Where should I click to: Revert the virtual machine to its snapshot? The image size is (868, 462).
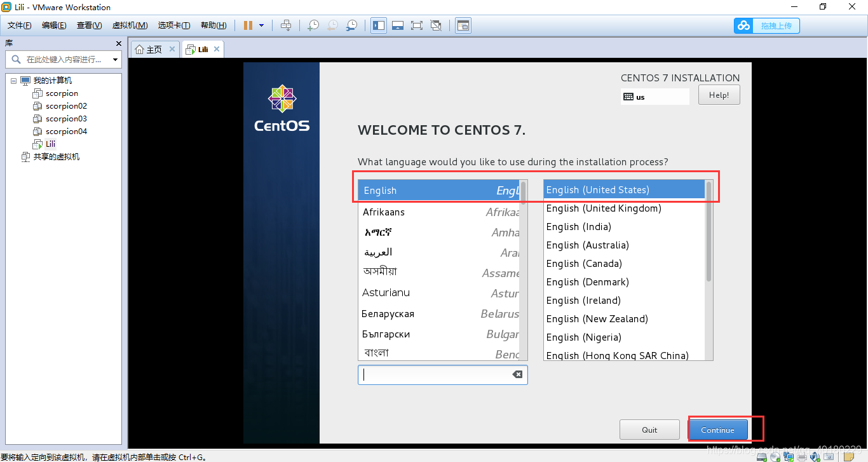tap(332, 25)
